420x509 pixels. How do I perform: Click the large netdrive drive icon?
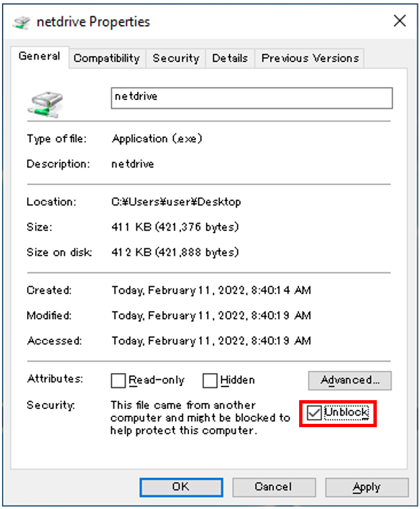[45, 103]
